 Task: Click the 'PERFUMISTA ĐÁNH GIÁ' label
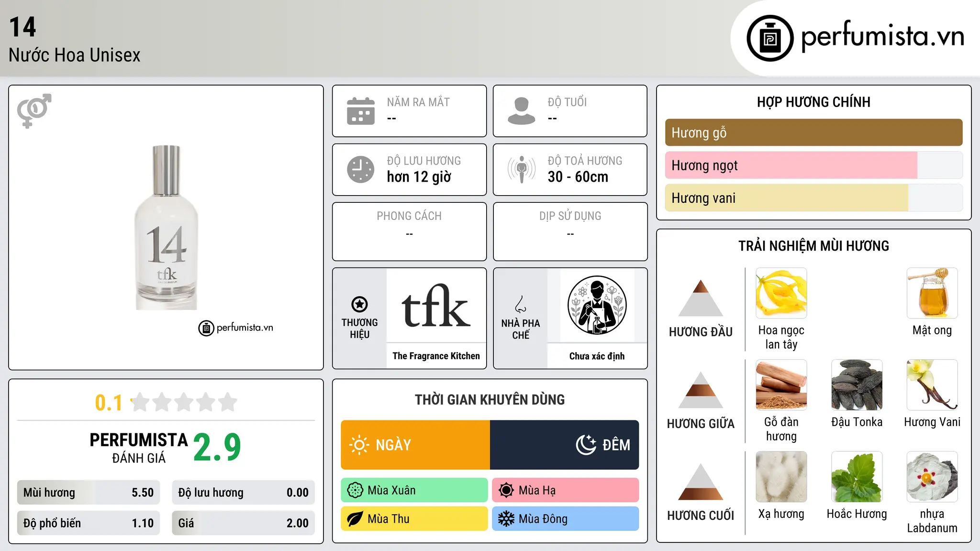pyautogui.click(x=139, y=448)
